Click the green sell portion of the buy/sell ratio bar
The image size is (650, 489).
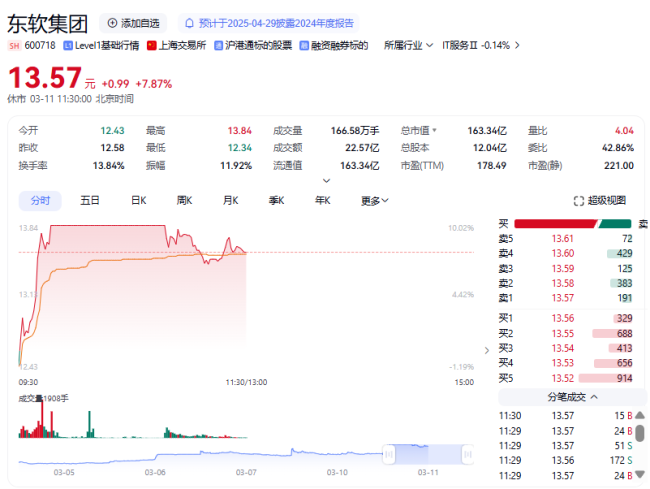pos(615,224)
